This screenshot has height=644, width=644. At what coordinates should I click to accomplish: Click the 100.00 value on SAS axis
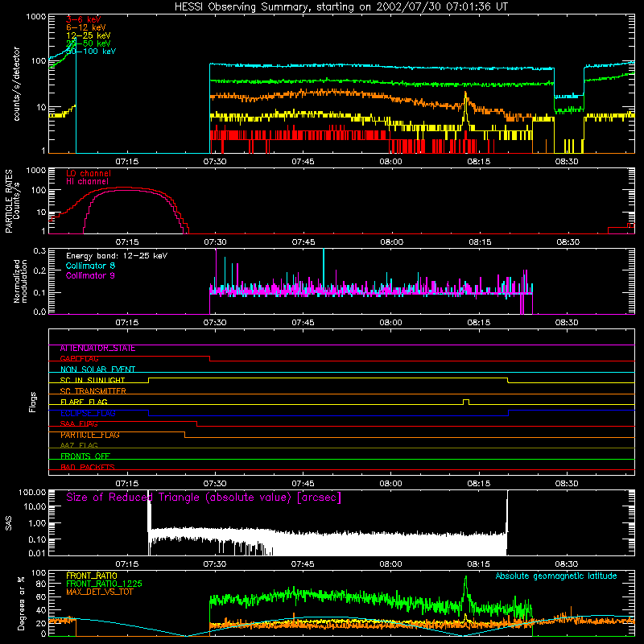coord(32,493)
